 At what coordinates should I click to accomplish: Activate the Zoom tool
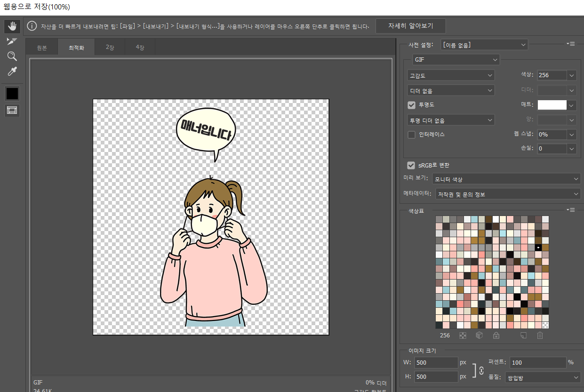pos(12,56)
